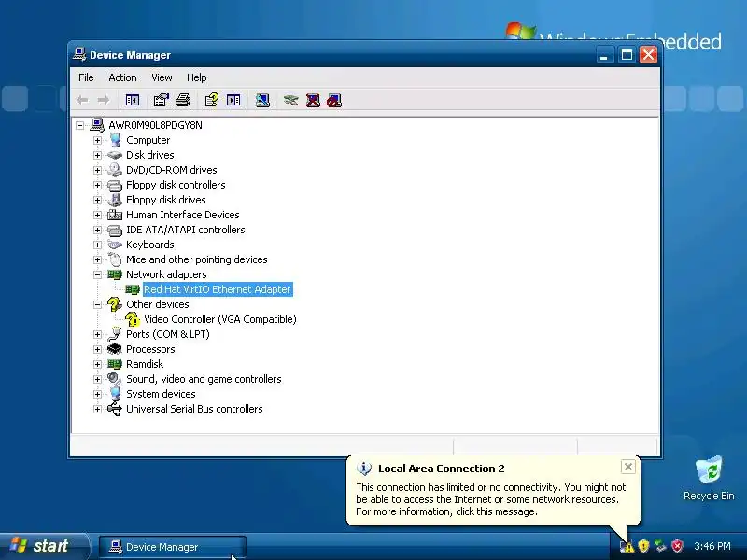This screenshot has width=747, height=560.
Task: Open Properties from the toolbar icon
Action: coord(161,100)
